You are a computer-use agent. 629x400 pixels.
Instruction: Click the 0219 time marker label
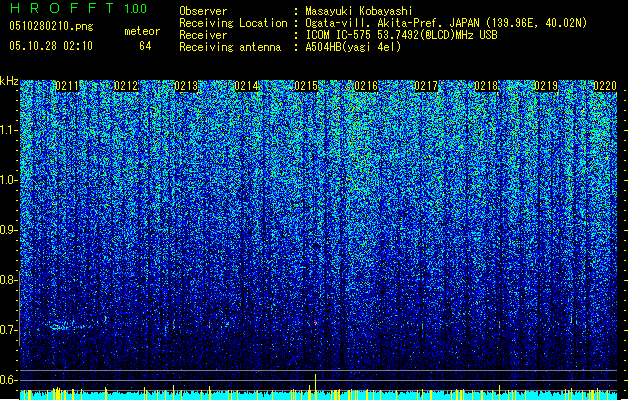tap(546, 86)
